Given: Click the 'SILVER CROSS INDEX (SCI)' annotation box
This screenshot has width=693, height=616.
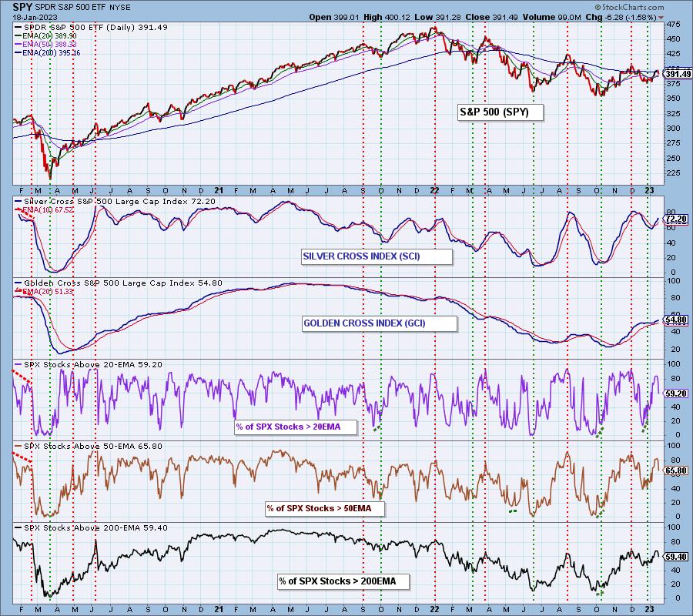Looking at the screenshot, I should (x=377, y=256).
